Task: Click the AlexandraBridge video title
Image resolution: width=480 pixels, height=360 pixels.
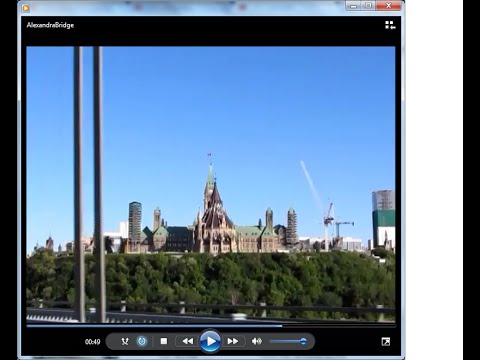Action: (x=50, y=25)
